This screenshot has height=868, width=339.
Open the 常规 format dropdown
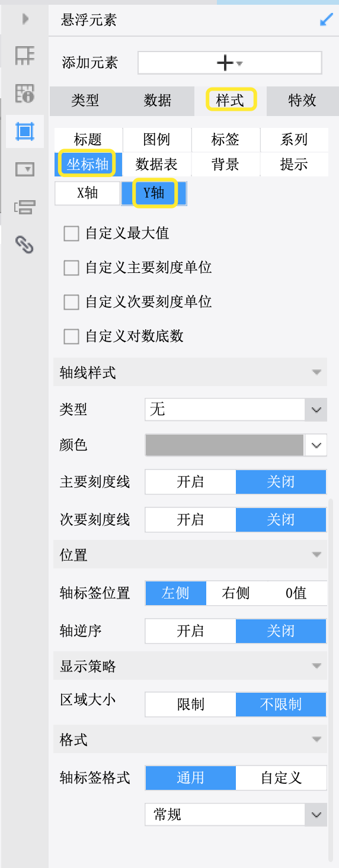(236, 815)
